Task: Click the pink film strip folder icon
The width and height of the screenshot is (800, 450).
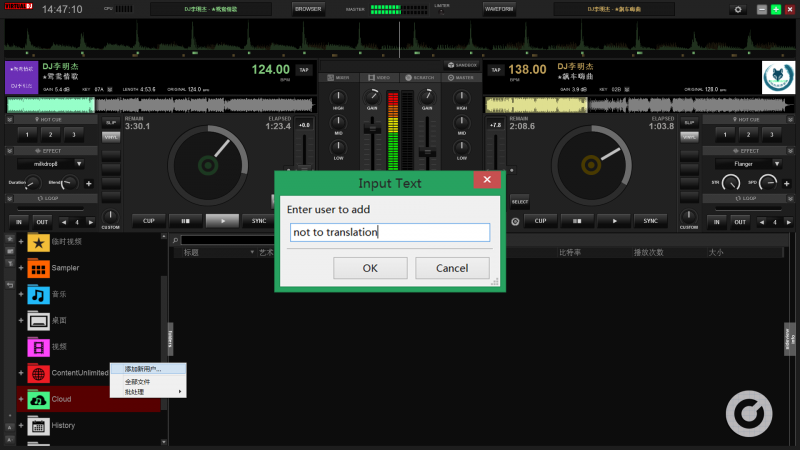Action: coord(38,347)
